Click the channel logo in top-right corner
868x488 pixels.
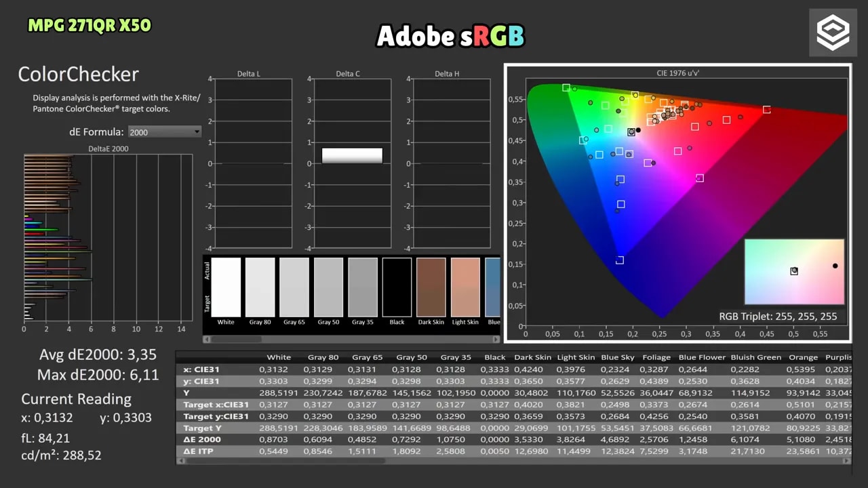[833, 32]
